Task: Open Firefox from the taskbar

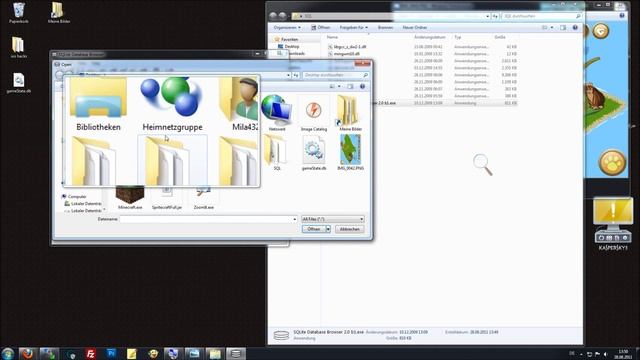Action: point(27,353)
